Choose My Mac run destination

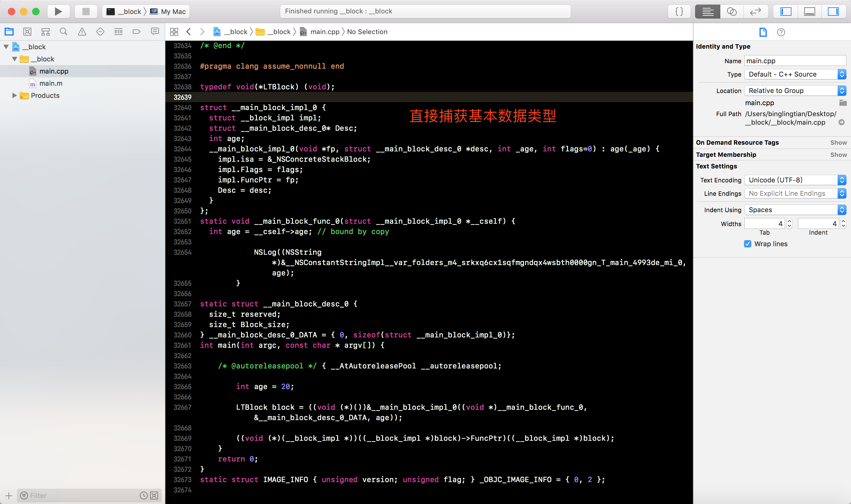pos(168,12)
